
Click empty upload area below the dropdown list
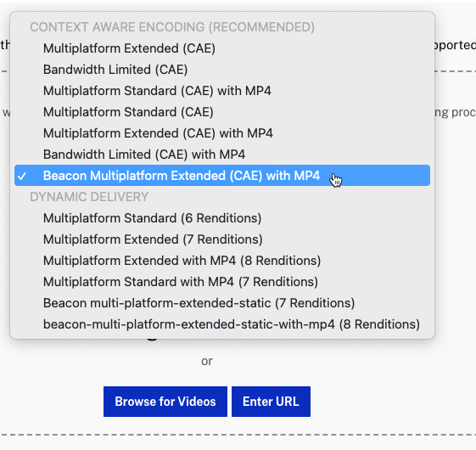click(379, 380)
